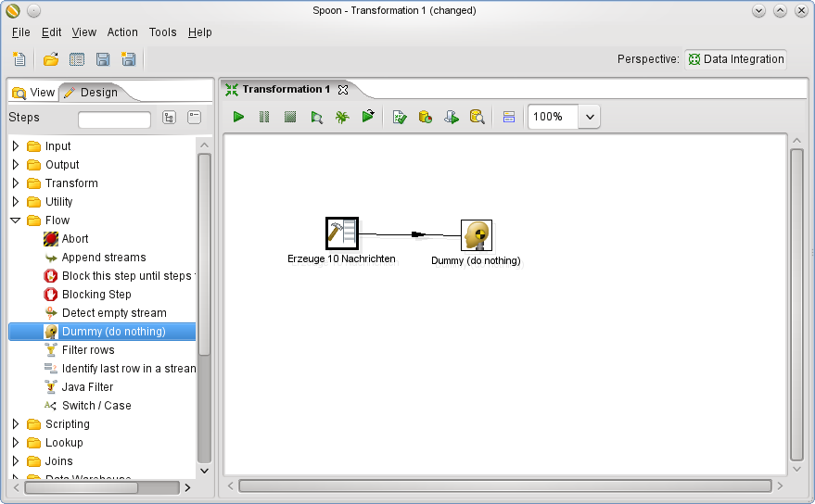Click the canvas vertical scrollbar
This screenshot has height=504, width=815.
(x=796, y=305)
